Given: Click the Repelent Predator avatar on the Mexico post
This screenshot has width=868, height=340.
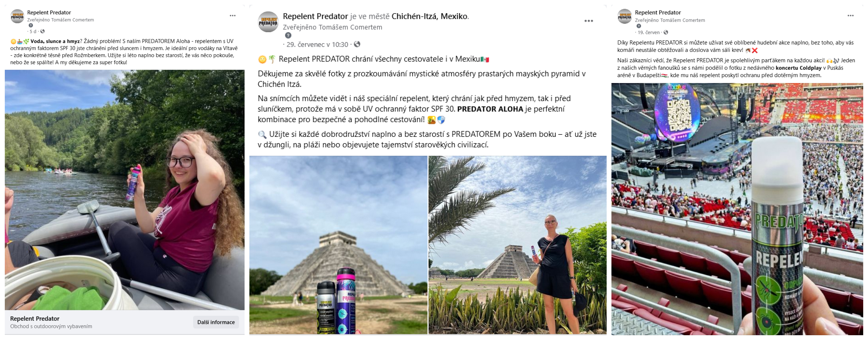Looking at the screenshot, I should click(x=268, y=22).
